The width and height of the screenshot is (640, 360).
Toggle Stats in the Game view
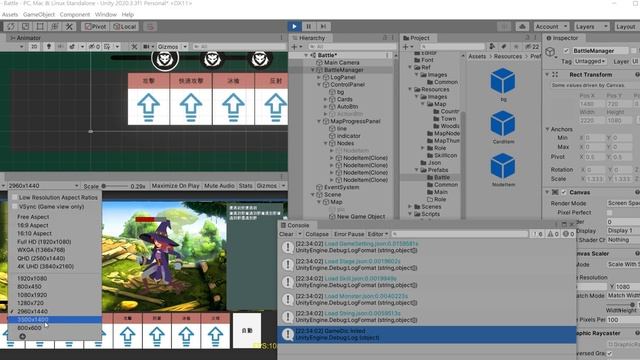[245, 186]
